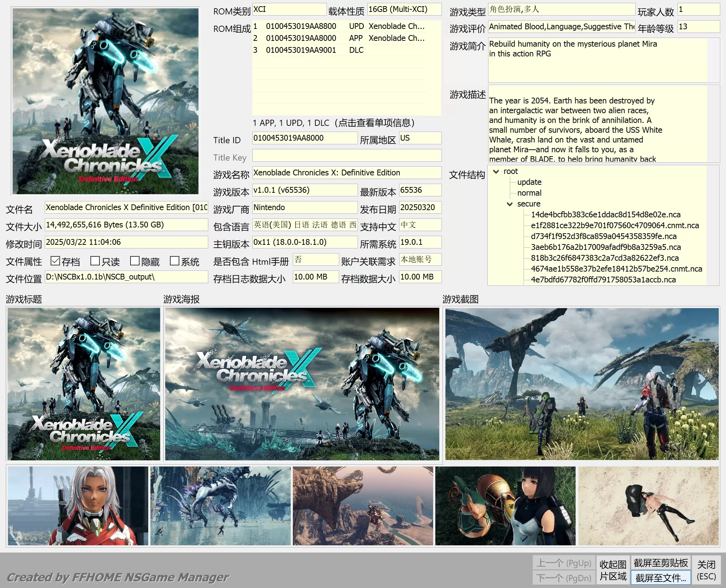
Task: Tick the 系统 system attribute checkbox
Action: point(174,261)
